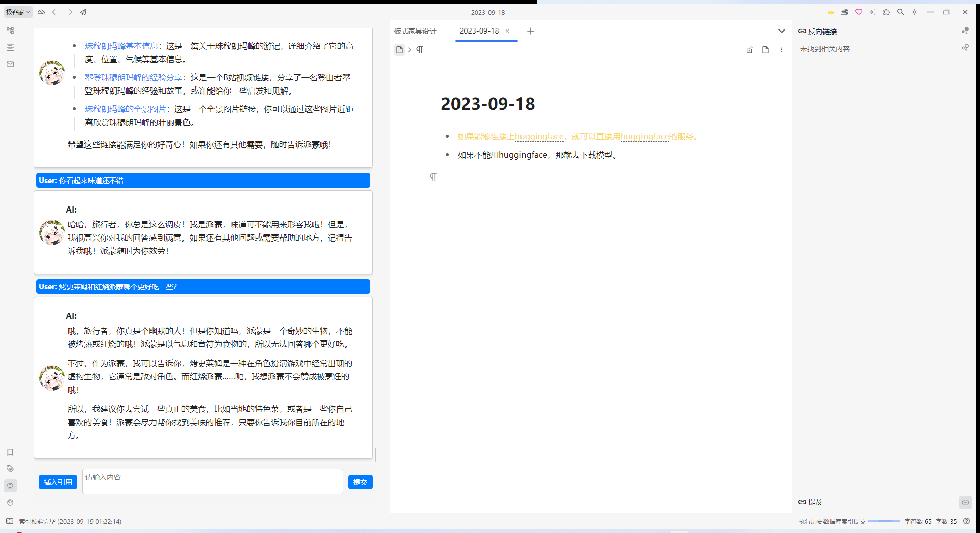The height and width of the screenshot is (533, 980).
Task: Open the tags panel icon
Action: point(10,469)
